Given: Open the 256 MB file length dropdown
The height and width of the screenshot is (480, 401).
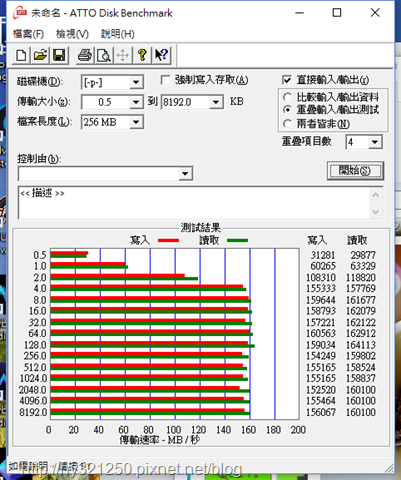Looking at the screenshot, I should [136, 122].
